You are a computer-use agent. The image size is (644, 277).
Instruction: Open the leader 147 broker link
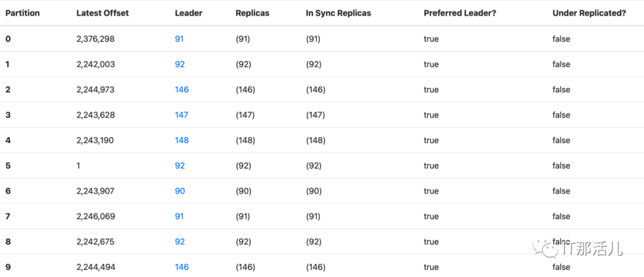tap(182, 115)
